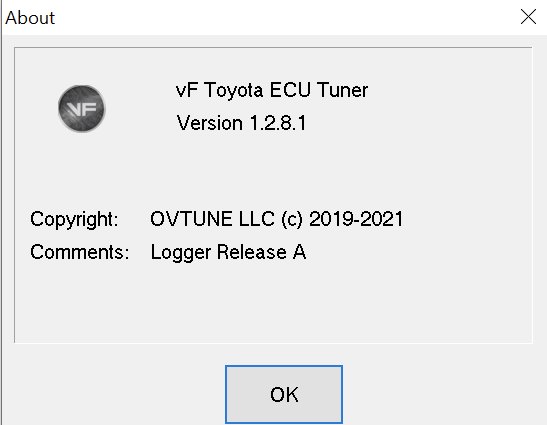Click the Logger Release A comment text
547x425 pixels.
[x=228, y=253]
